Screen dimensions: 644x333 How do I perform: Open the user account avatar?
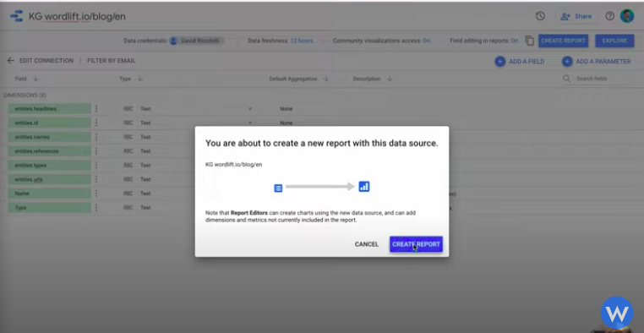click(627, 16)
